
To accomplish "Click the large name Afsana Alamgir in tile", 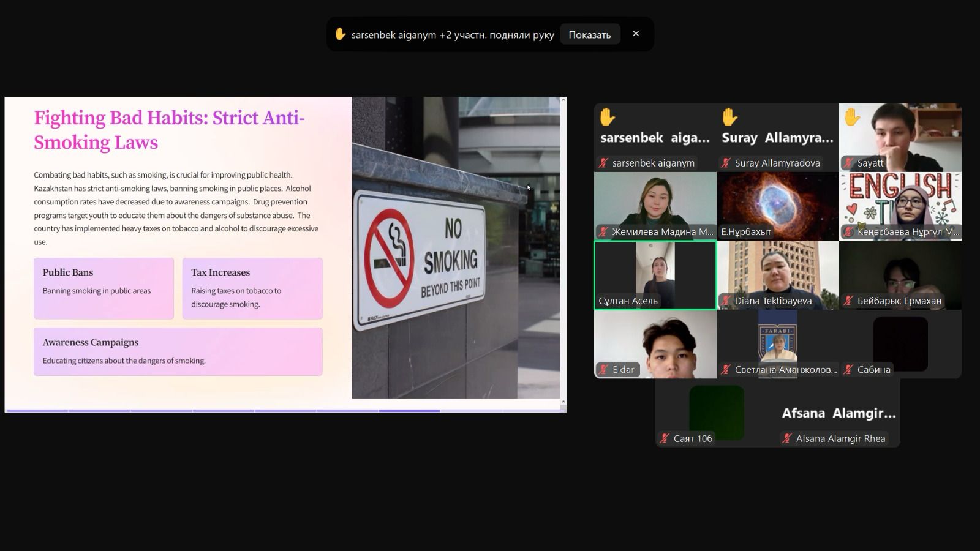I will pos(839,413).
